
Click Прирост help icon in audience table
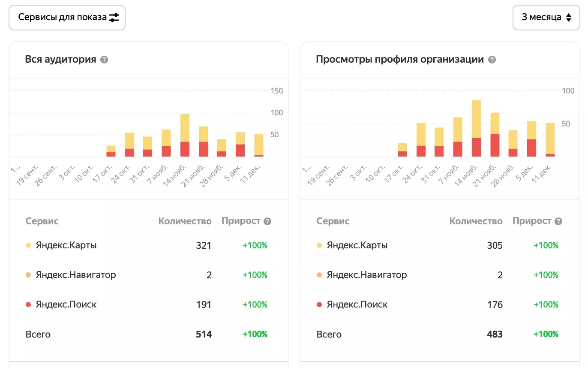pos(267,221)
